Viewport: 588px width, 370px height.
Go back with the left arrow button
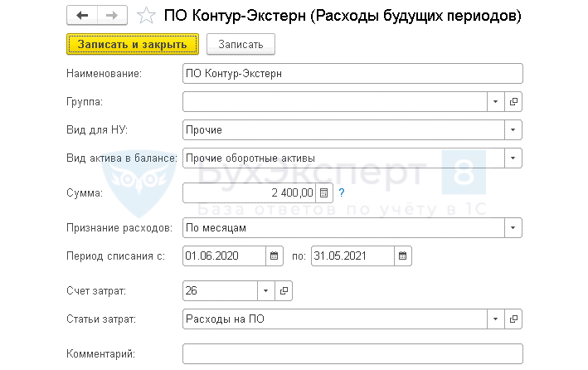pos(82,15)
